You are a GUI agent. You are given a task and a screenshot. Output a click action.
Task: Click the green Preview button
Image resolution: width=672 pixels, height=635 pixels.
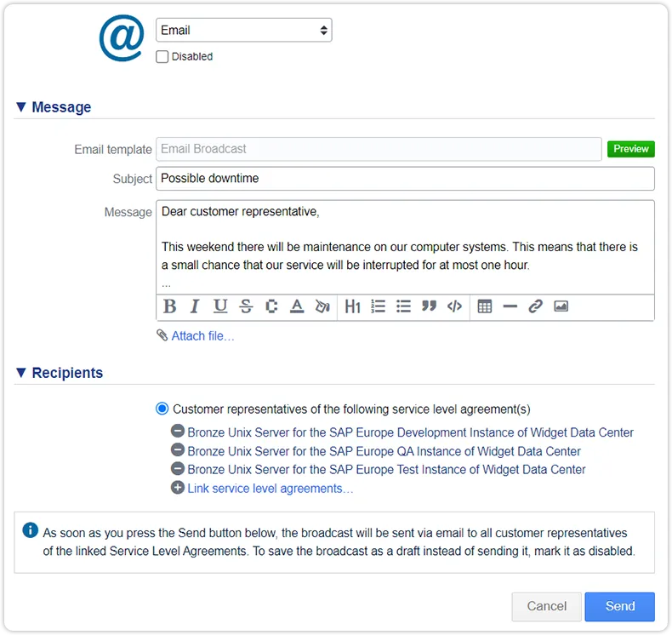[631, 149]
